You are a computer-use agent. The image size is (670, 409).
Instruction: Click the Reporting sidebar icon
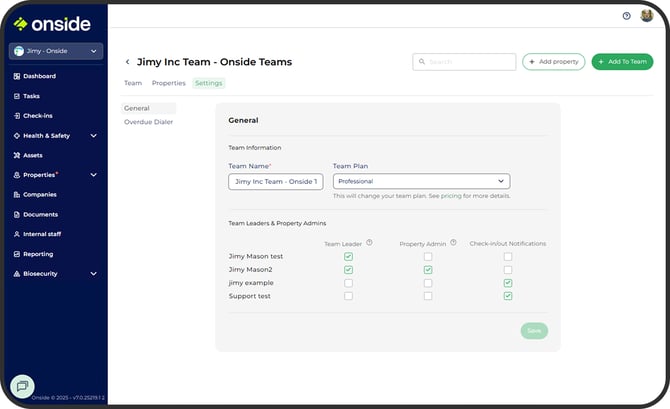tap(17, 254)
